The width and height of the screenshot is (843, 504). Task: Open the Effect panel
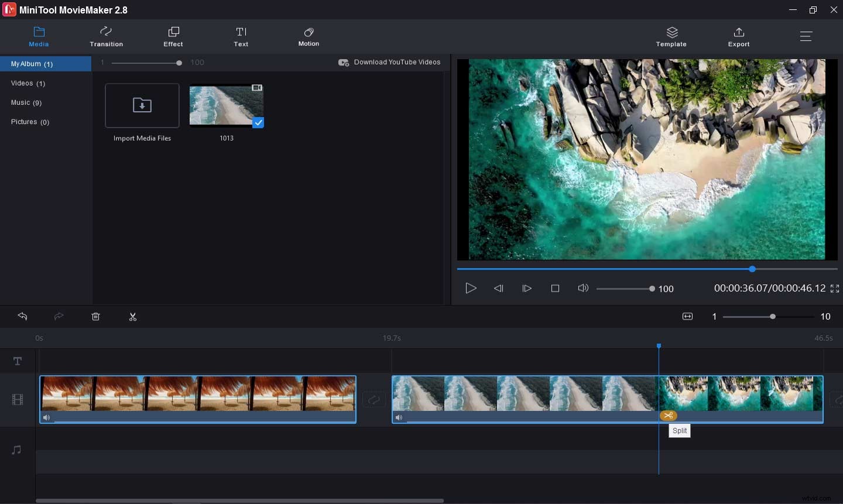pos(173,36)
